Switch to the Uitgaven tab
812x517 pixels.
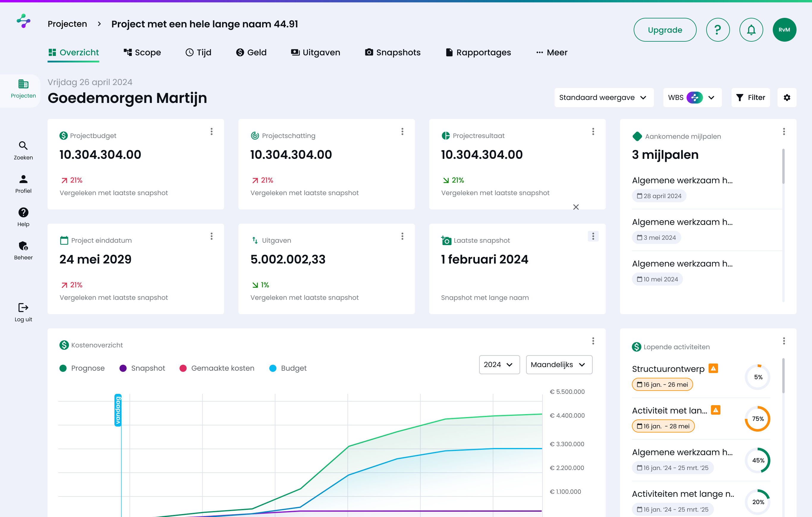pos(315,53)
